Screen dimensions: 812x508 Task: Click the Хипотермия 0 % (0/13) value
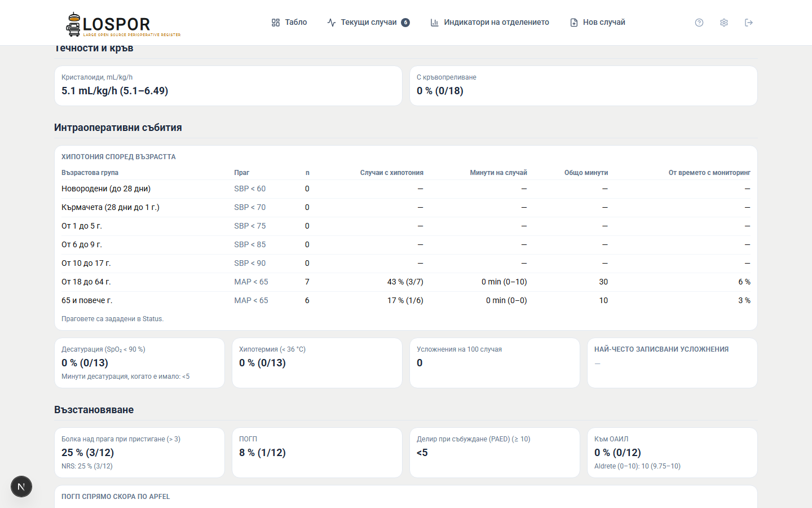pos(262,363)
